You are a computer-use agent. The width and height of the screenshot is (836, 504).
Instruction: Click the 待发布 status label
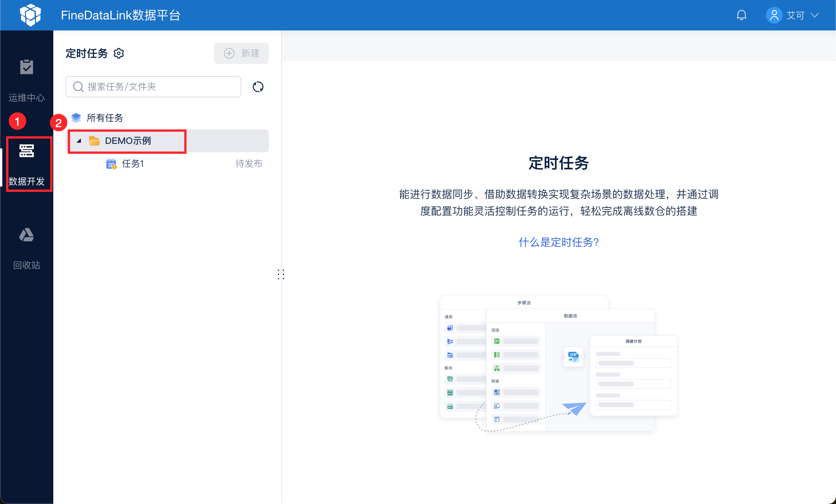249,164
